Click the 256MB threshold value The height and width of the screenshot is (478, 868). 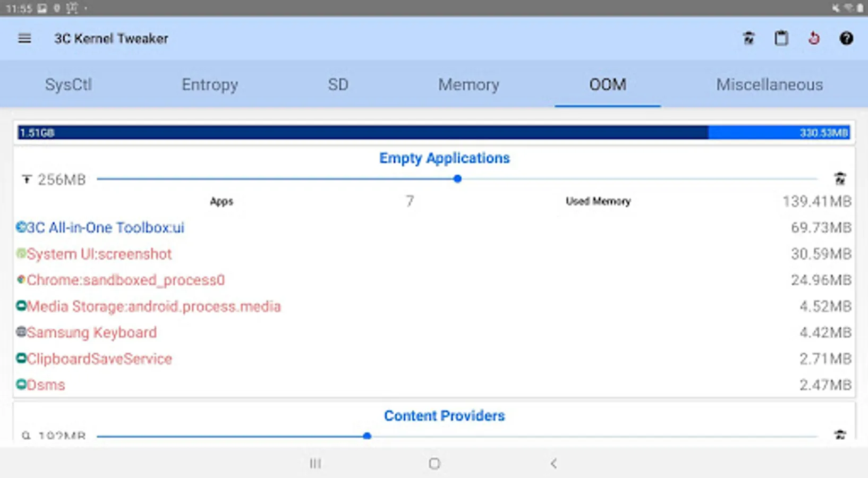tap(62, 180)
